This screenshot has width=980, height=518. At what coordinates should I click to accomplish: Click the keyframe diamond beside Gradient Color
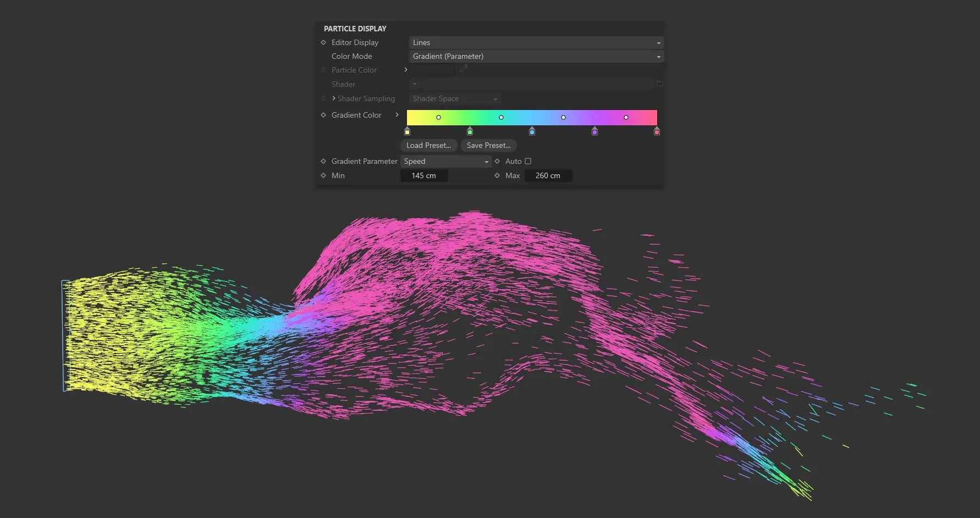pos(323,115)
